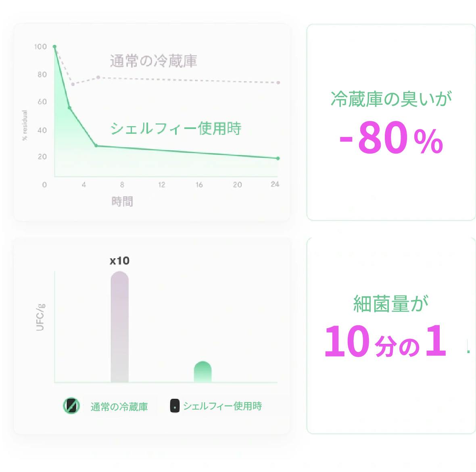476x472 pixels.
Task: Select the tall gray bar labeled x10
Action: pos(119,326)
